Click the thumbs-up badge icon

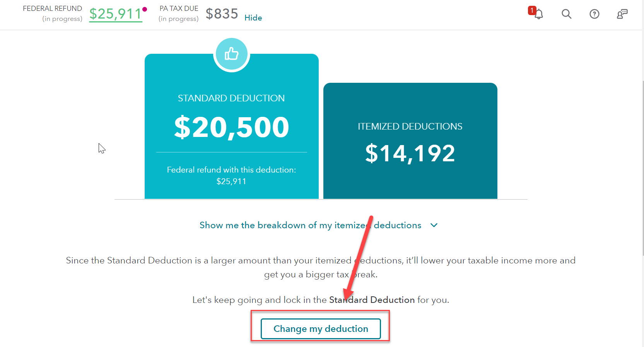231,54
